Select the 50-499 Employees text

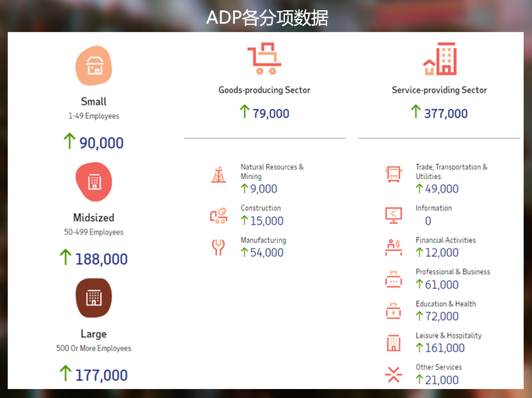93,232
